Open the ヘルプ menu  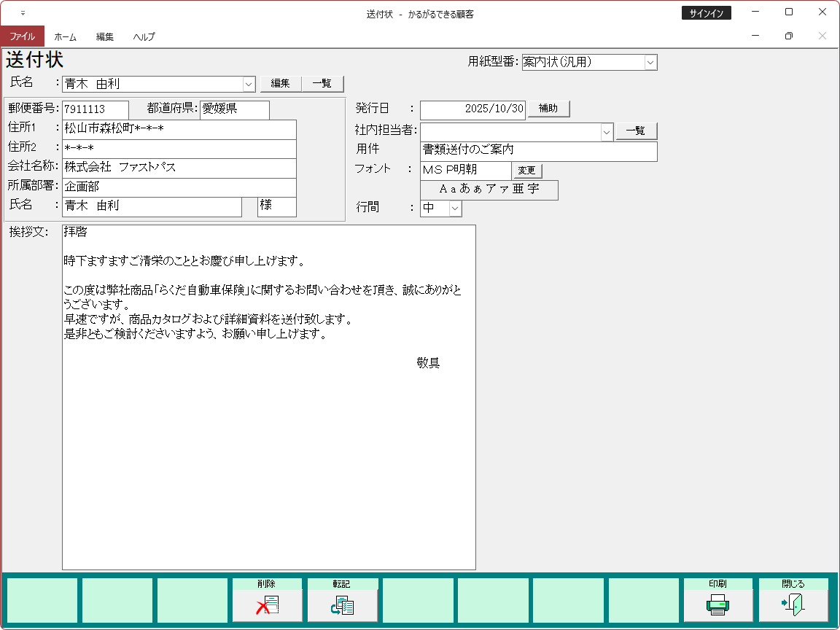(144, 36)
